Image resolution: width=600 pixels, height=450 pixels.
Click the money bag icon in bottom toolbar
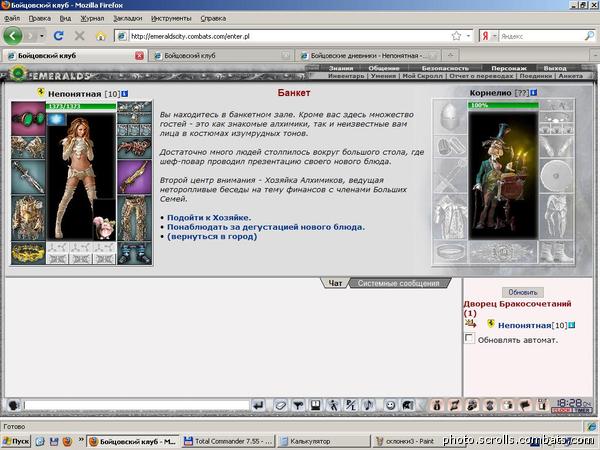point(437,405)
